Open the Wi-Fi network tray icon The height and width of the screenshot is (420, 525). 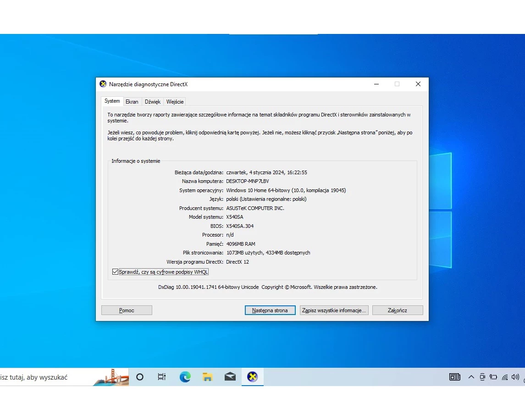[505, 377]
